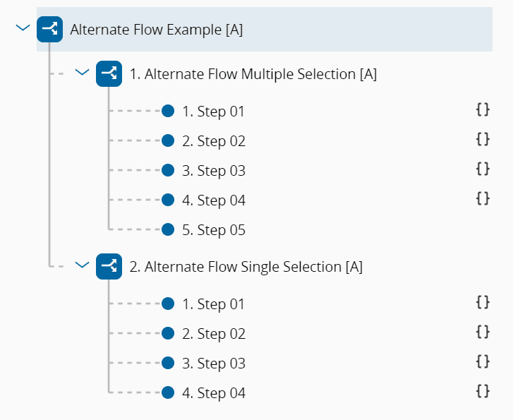
Task: Collapse the Alternate Flow Single Selection branch
Action: (x=82, y=265)
